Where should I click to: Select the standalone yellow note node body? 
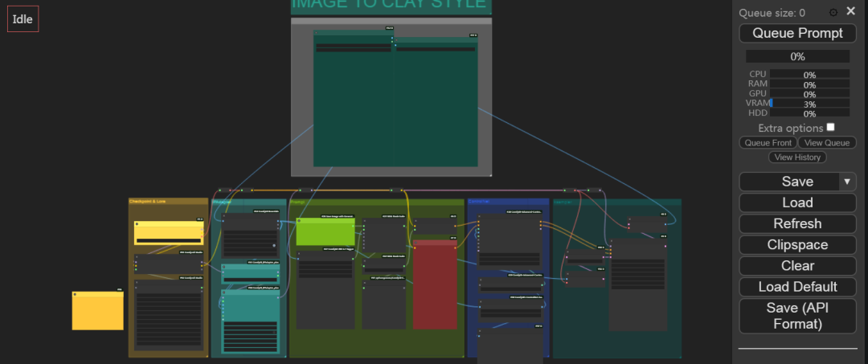tap(97, 313)
